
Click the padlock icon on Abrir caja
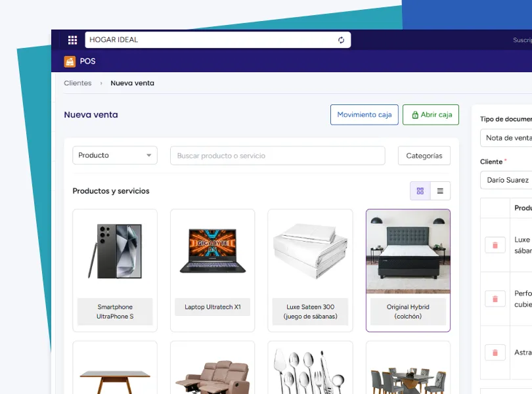coord(415,115)
